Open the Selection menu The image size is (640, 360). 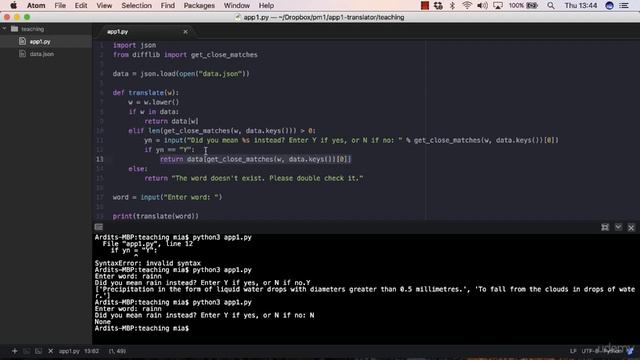[x=136, y=6]
